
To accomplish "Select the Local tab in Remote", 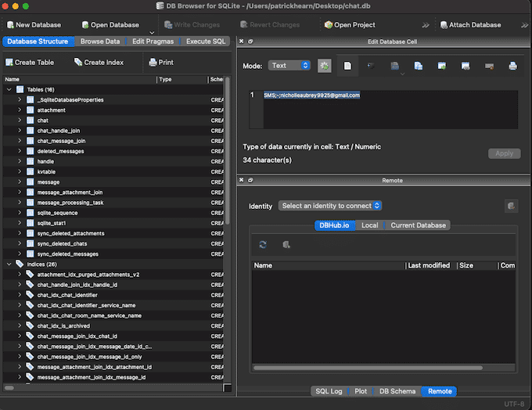I will click(370, 225).
